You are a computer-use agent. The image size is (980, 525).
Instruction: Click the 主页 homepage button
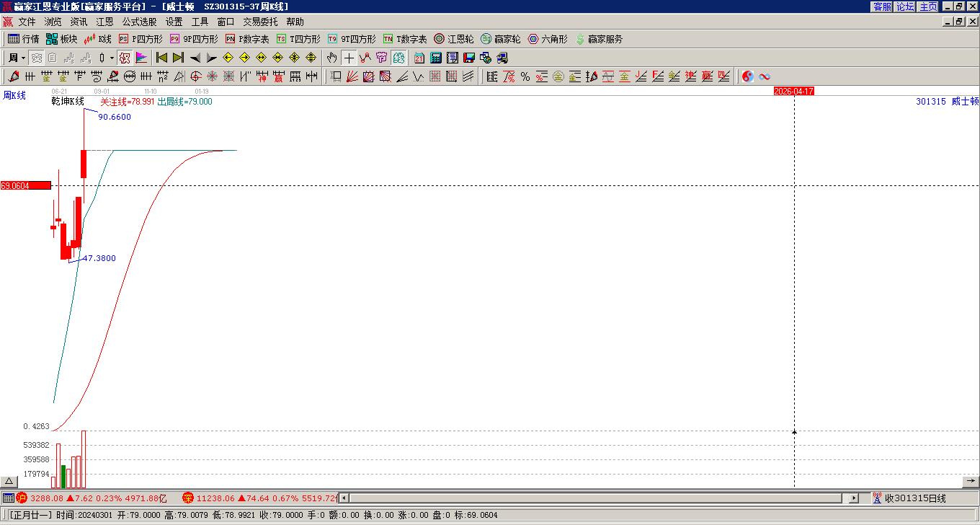pyautogui.click(x=928, y=6)
